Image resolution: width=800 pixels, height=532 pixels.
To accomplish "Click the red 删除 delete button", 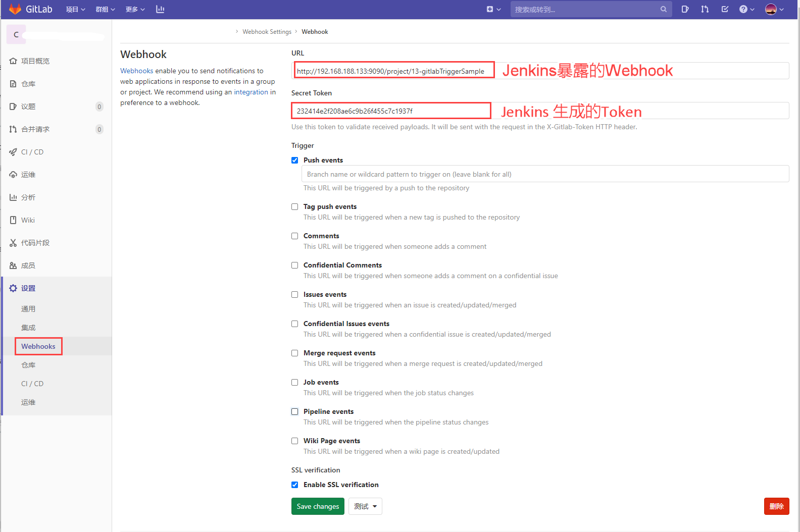I will click(x=776, y=506).
